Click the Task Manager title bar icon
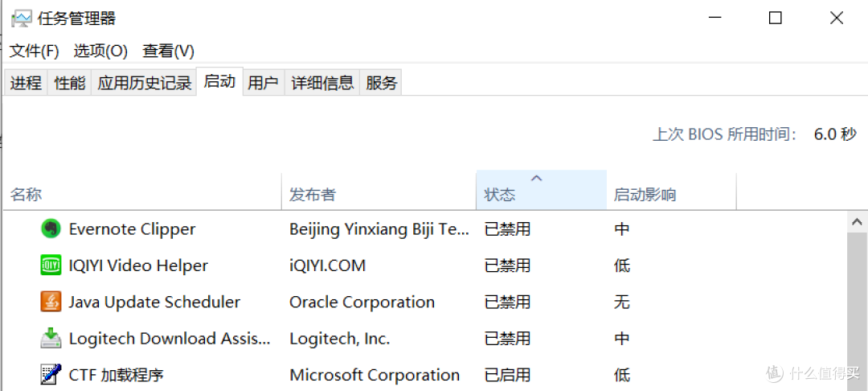The image size is (868, 391). [22, 19]
